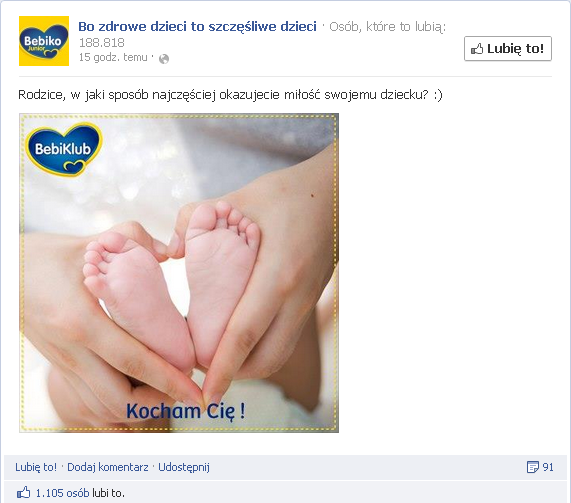The width and height of the screenshot is (571, 503).
Task: Open the "15 godz. temu" timestamp link
Action: [x=113, y=57]
